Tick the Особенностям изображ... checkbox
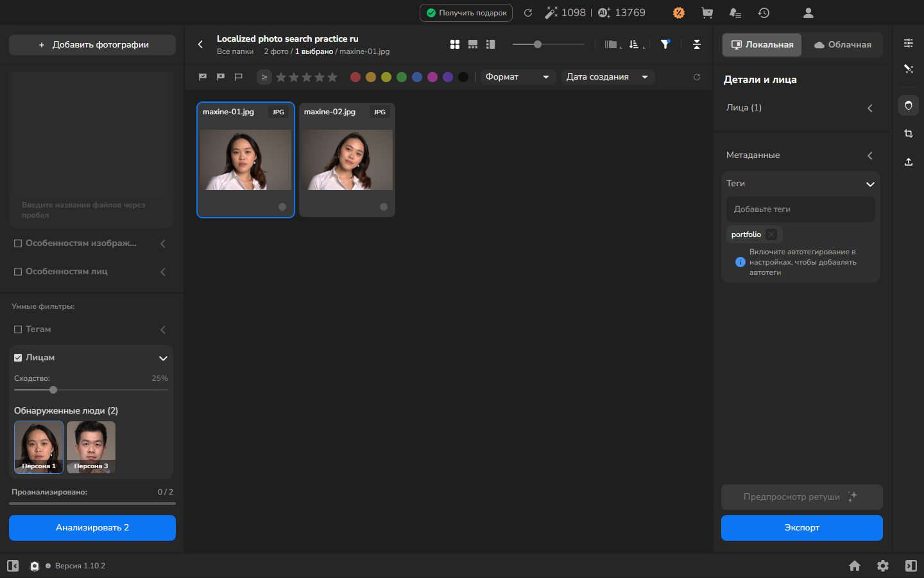924x578 pixels. point(18,243)
